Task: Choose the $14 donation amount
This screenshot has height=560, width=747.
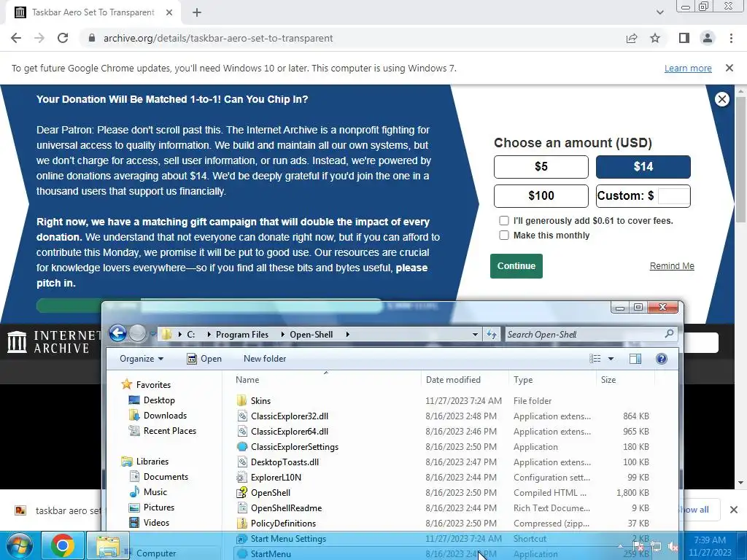Action: click(643, 167)
